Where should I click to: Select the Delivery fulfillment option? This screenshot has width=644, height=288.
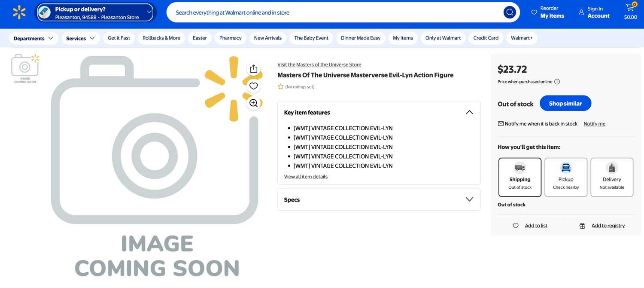[x=611, y=177]
